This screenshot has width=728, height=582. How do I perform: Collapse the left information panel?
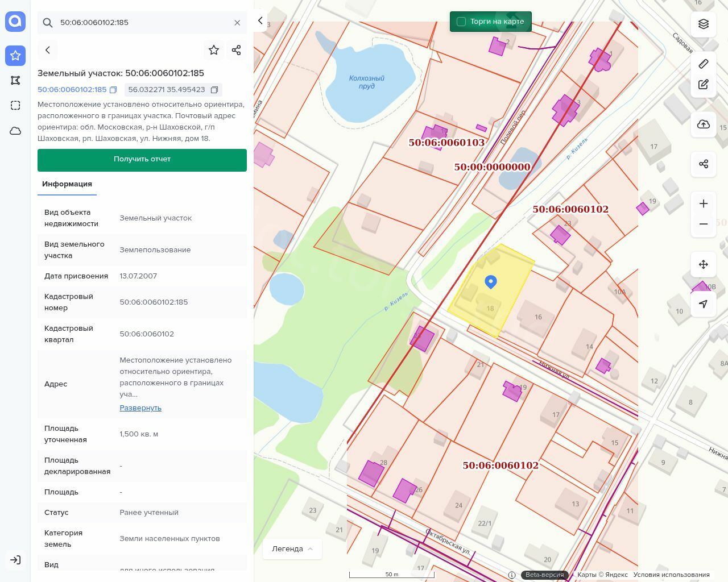(260, 20)
